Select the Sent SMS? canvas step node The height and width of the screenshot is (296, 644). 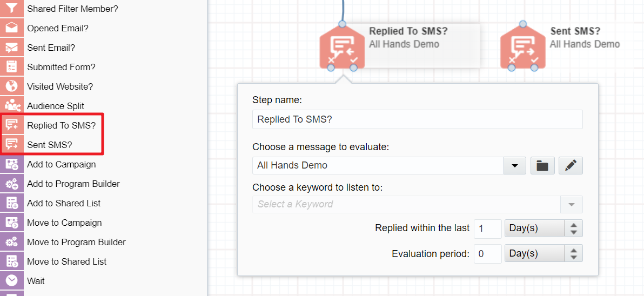[522, 48]
